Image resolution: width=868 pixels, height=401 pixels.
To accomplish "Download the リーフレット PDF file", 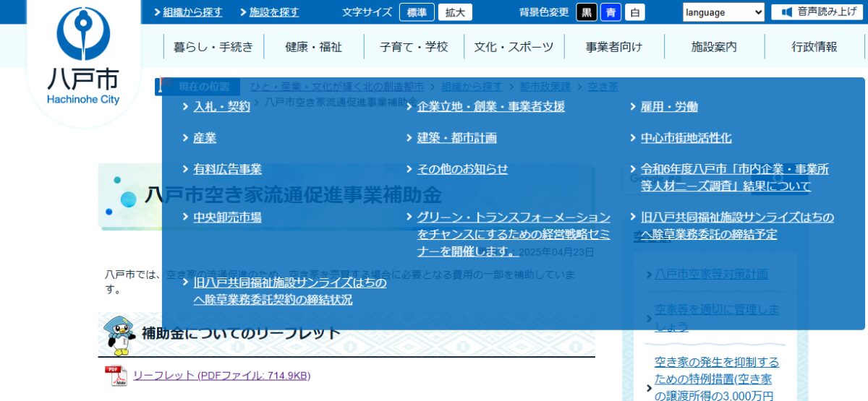I will 221,376.
